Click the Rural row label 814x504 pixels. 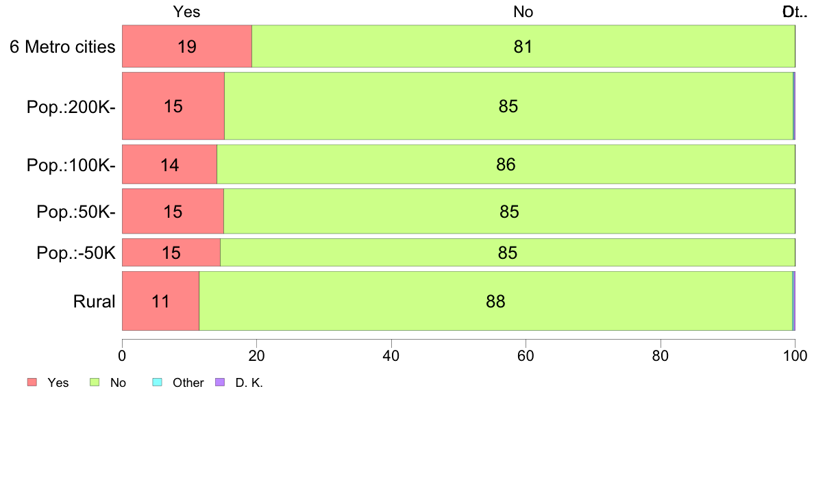[x=94, y=301]
